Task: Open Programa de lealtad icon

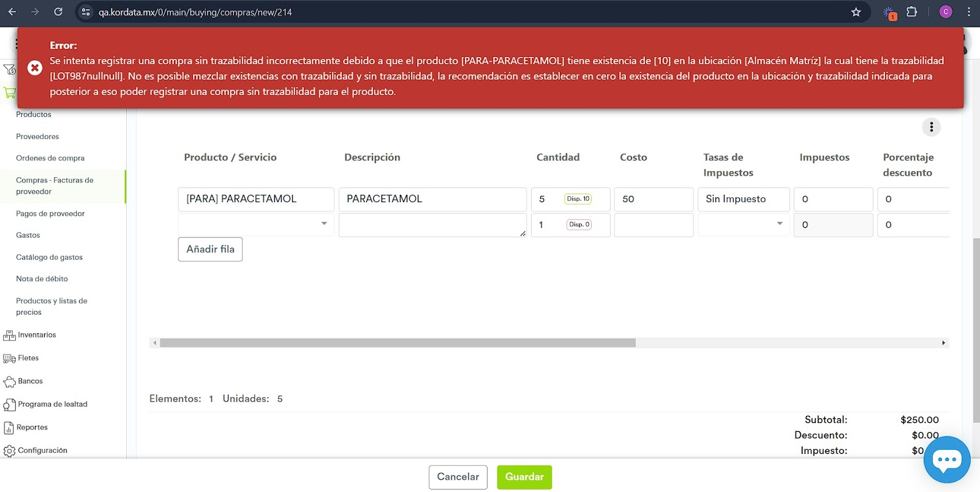Action: pos(9,404)
